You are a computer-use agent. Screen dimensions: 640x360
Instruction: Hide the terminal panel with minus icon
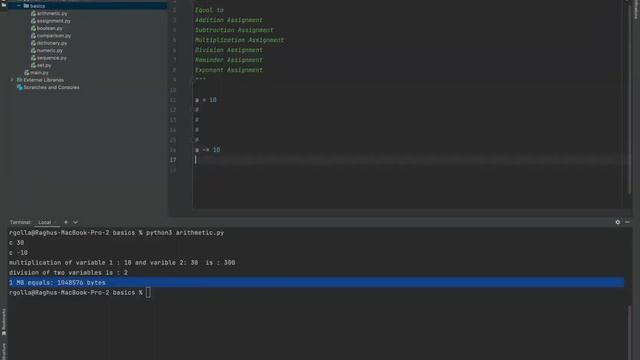click(627, 222)
